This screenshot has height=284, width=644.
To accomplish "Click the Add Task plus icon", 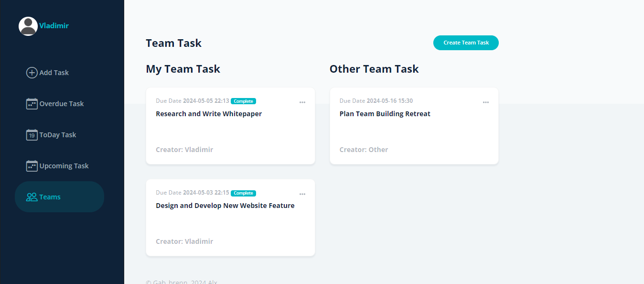I will click(x=32, y=73).
